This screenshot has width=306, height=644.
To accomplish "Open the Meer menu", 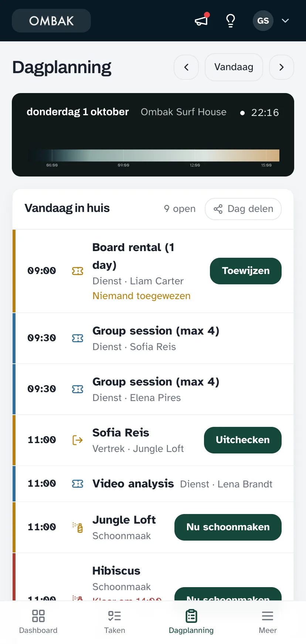I will [268, 622].
